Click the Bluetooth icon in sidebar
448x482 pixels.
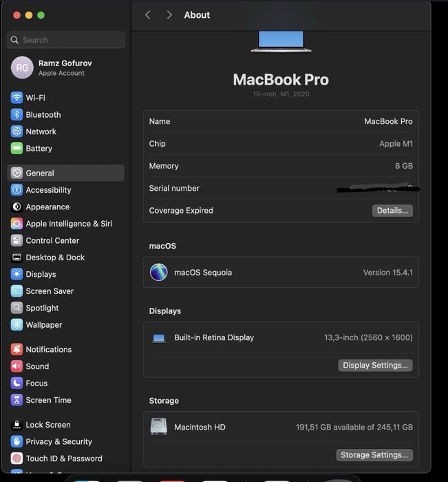17,115
